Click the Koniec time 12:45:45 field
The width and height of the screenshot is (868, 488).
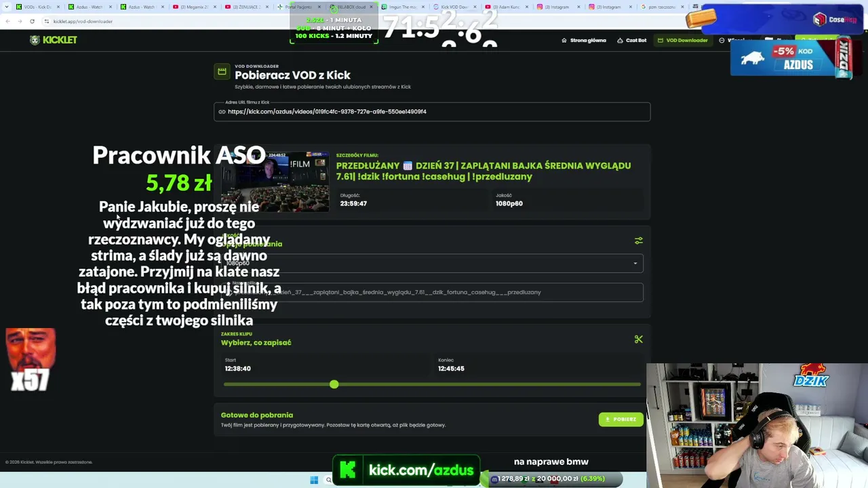(538, 366)
